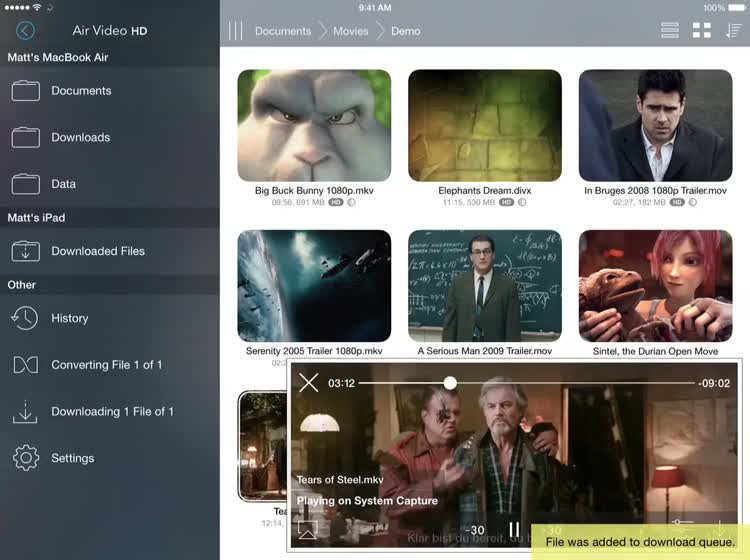Click the Tears of Steel.mkv title in player
The image size is (750, 560).
(x=340, y=480)
